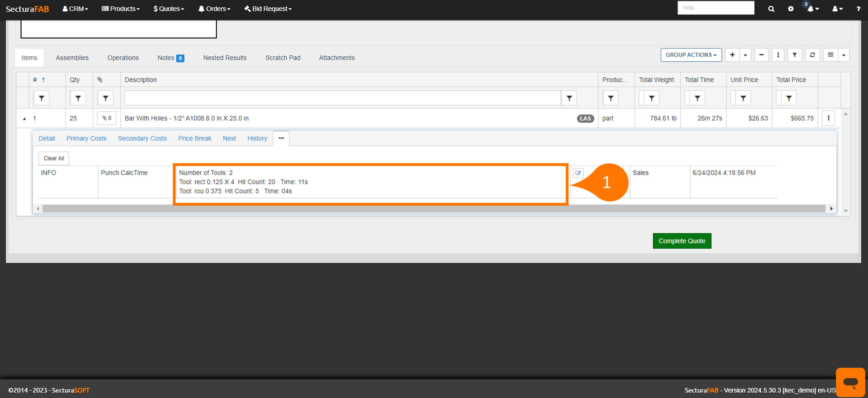Click the horizontal scrollbar in detail panel
This screenshot has width=868, height=398.
coord(433,209)
